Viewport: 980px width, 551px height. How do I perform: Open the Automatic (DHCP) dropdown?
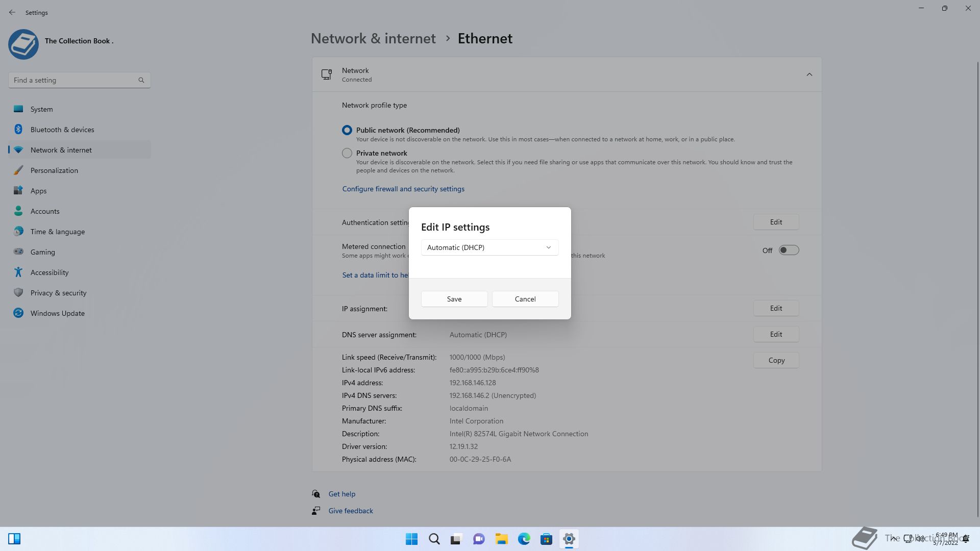(489, 247)
